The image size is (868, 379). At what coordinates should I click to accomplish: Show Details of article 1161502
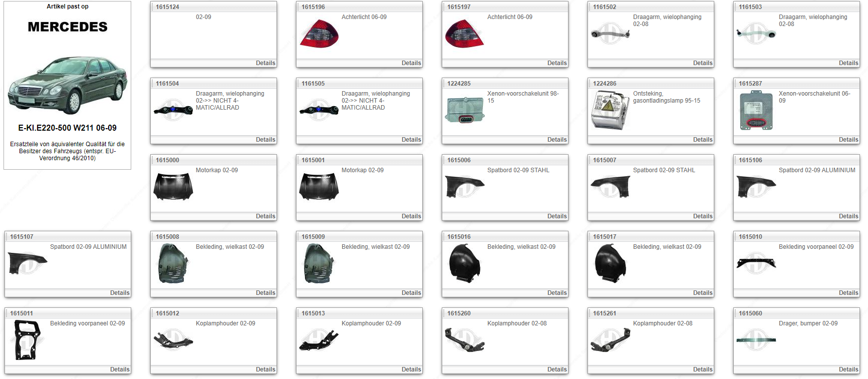(x=703, y=63)
